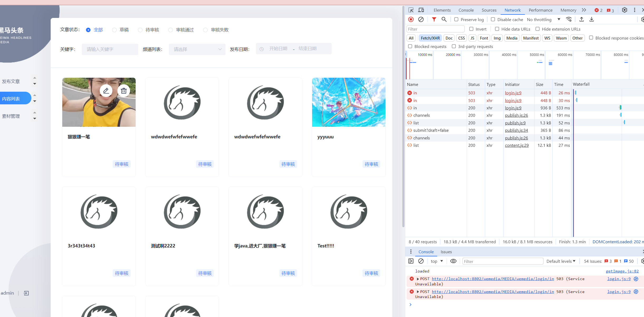Viewport: 644px width, 317px height.
Task: Enable the Preserve log checkbox
Action: point(456,19)
